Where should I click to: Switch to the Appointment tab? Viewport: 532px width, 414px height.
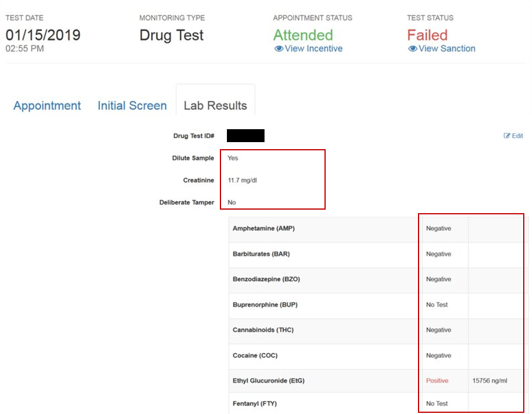[47, 106]
